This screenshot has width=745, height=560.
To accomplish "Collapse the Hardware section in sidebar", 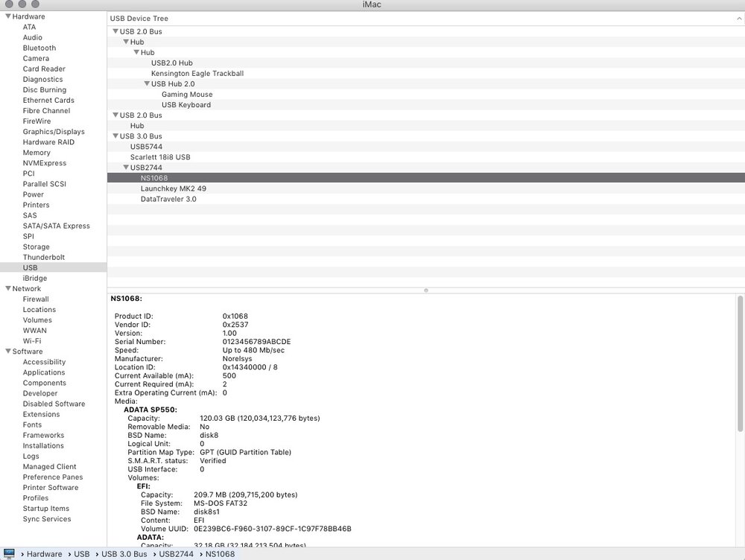I will point(7,16).
